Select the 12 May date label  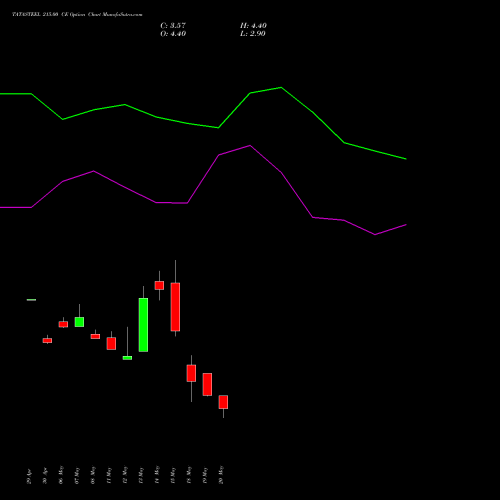125,475
